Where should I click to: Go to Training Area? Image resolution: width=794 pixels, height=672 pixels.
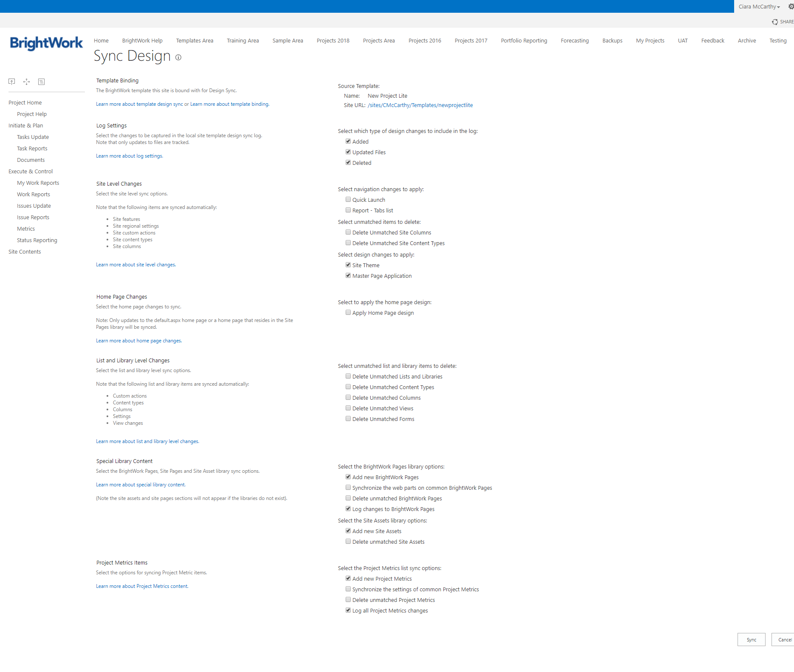pos(243,40)
